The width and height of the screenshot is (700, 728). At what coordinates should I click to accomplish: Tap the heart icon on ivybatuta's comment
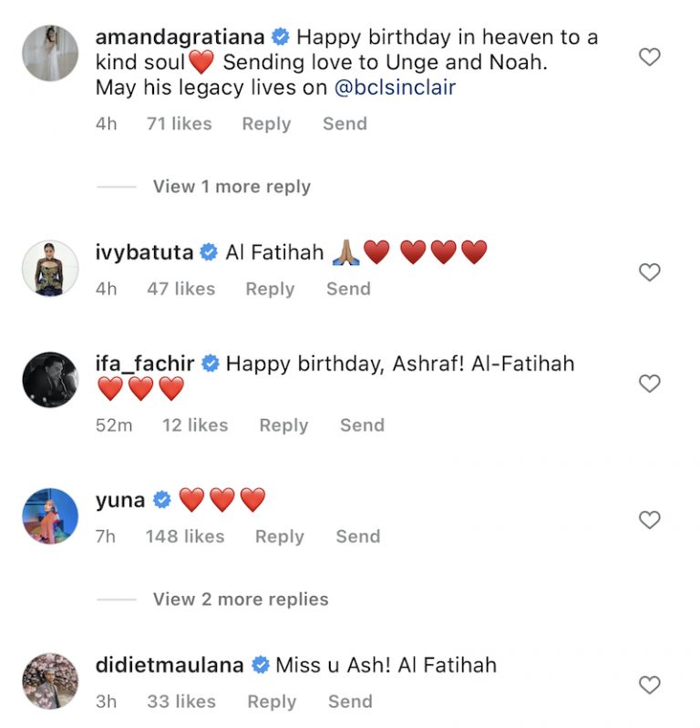(x=649, y=272)
